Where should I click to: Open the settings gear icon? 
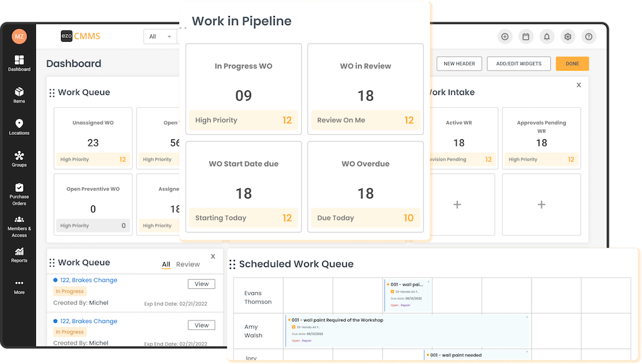tap(568, 37)
